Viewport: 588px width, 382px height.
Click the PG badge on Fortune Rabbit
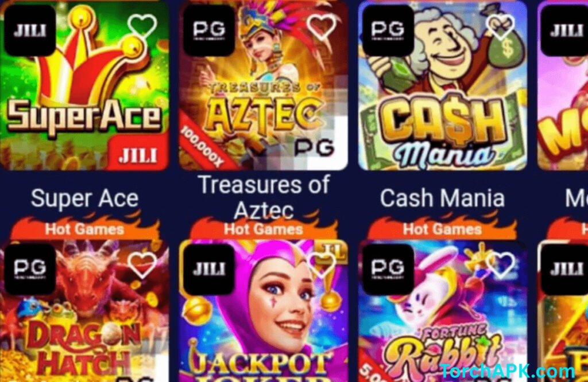coord(388,269)
